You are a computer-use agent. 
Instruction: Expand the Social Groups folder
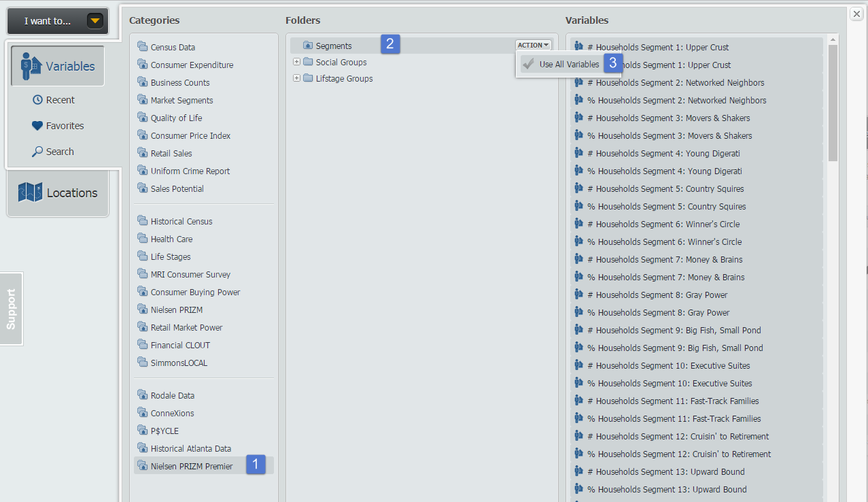[296, 62]
